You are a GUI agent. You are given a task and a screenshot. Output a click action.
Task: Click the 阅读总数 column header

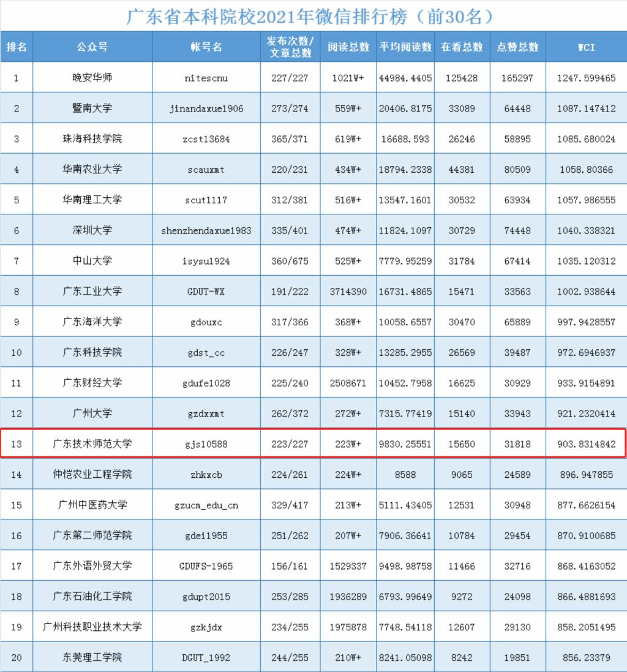click(348, 47)
